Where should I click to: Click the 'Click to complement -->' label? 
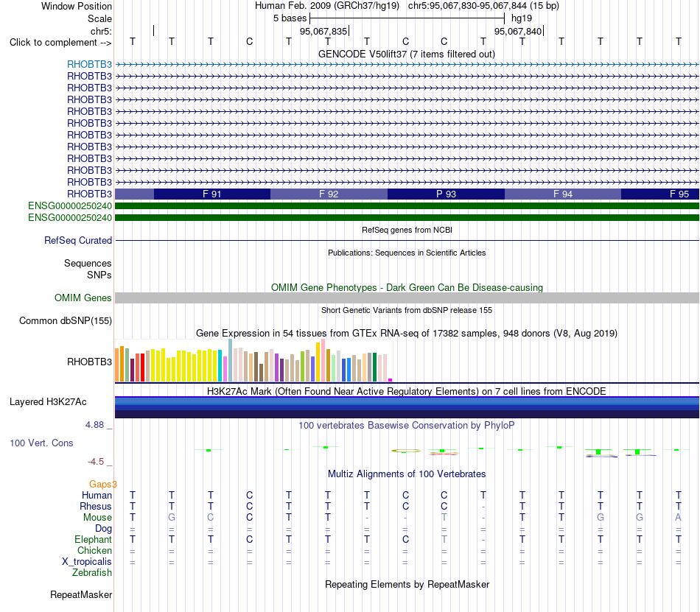pyautogui.click(x=60, y=43)
